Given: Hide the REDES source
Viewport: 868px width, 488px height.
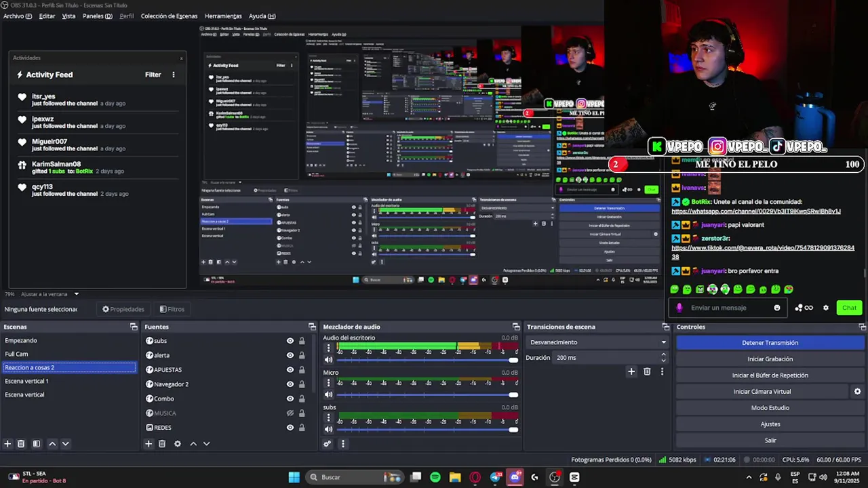Looking at the screenshot, I should tap(290, 428).
